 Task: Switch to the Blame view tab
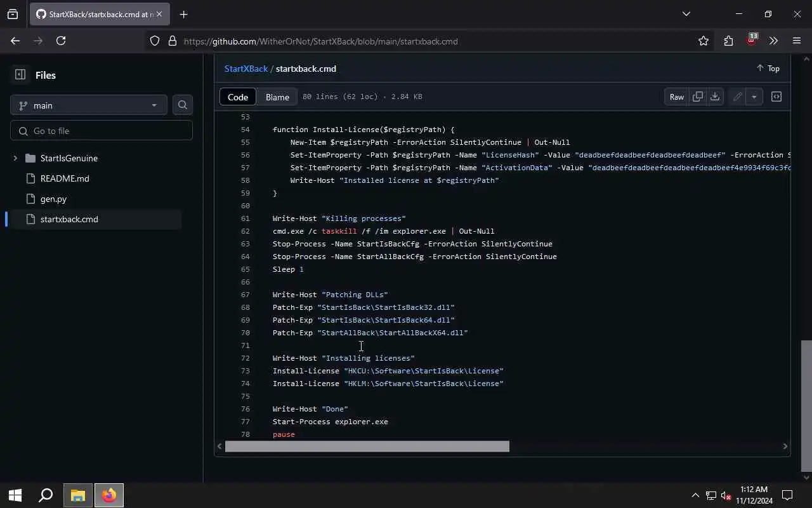tap(277, 97)
